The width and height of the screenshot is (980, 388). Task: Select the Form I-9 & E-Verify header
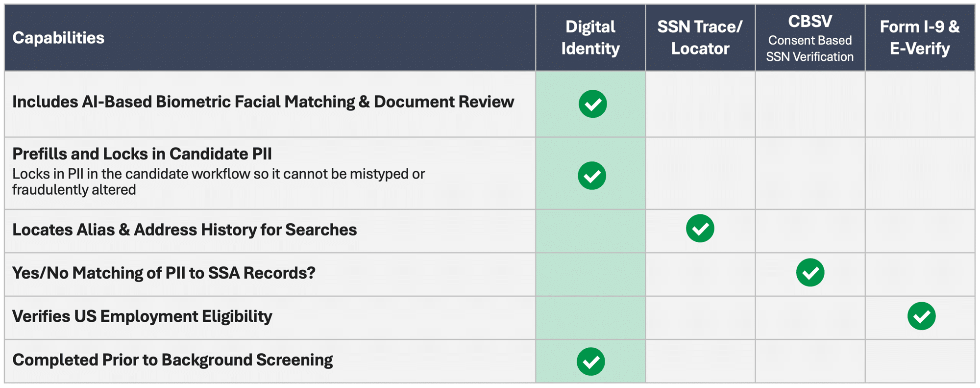[919, 38]
